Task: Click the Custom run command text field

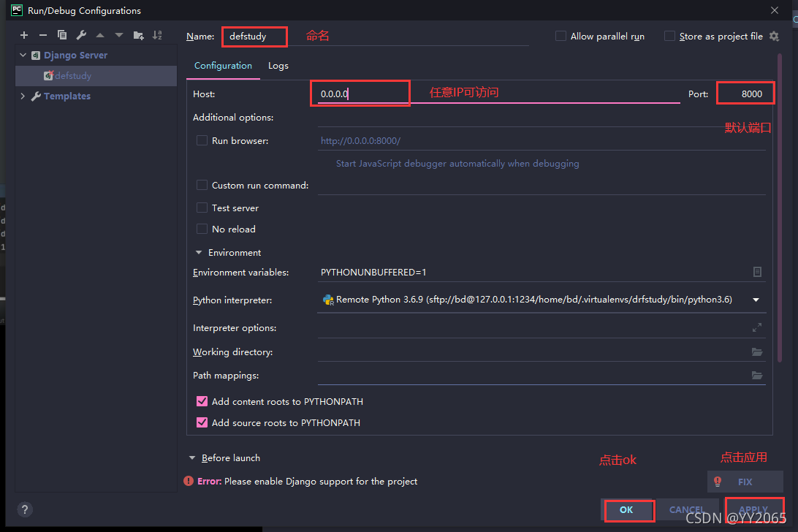Action: (541, 186)
